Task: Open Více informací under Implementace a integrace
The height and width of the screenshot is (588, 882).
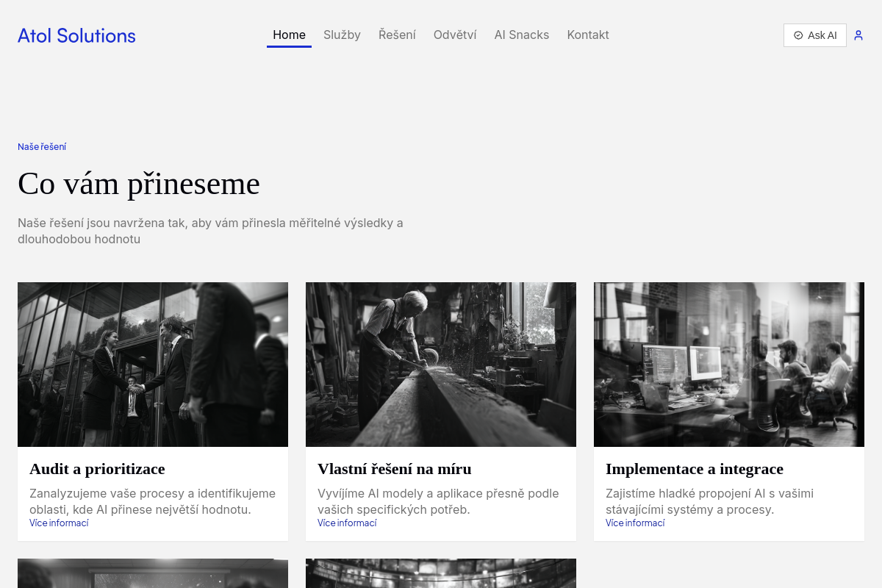Action: (x=635, y=523)
